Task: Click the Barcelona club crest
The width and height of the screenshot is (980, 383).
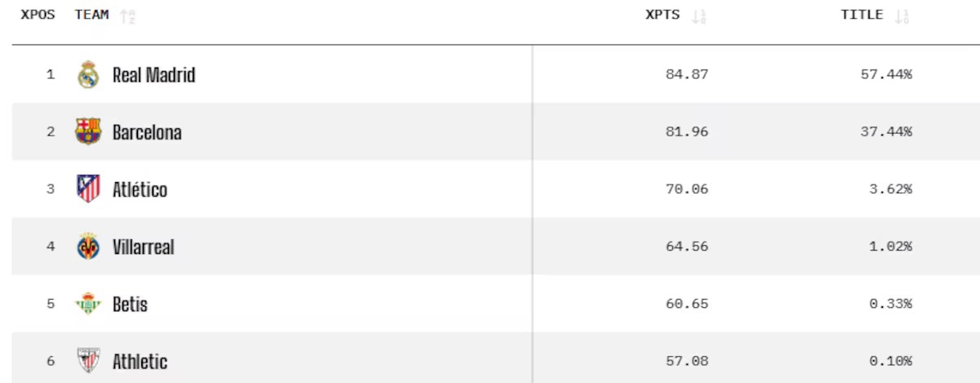Action: [x=88, y=132]
